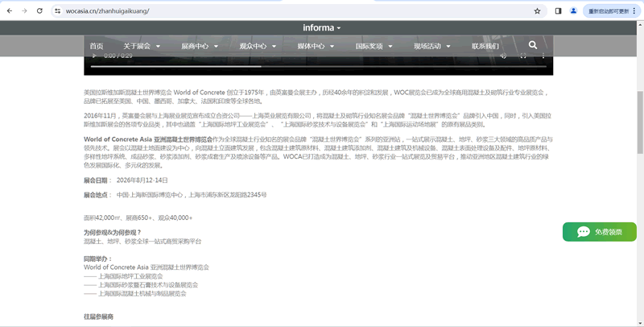Image resolution: width=644 pixels, height=327 pixels.
Task: Expand the 关于展会 menu
Action: pyautogui.click(x=141, y=46)
